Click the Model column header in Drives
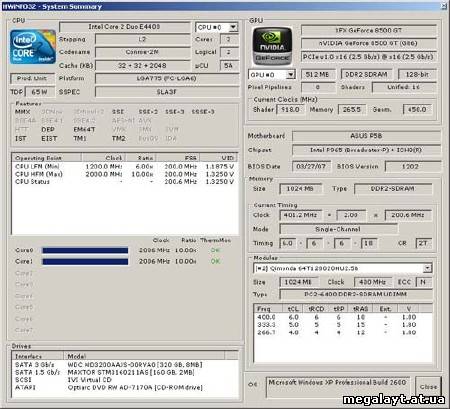Image resolution: width=450 pixels, height=409 pixels. tap(144, 356)
